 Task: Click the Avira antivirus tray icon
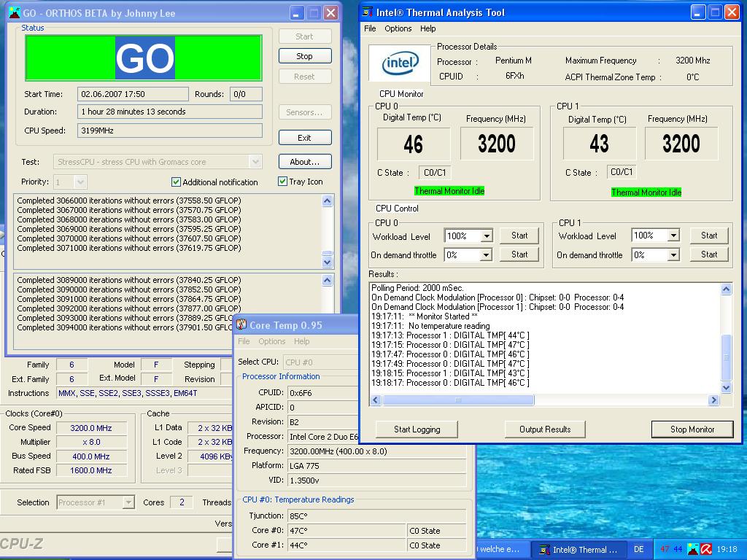706,549
